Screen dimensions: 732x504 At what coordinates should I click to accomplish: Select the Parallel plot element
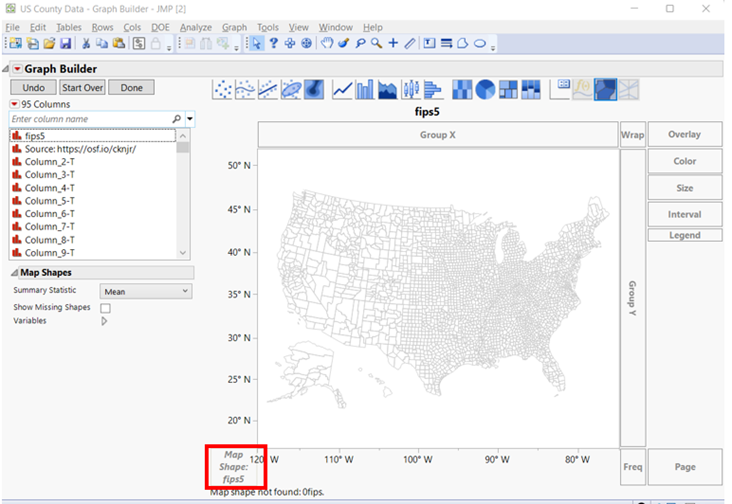tap(628, 89)
